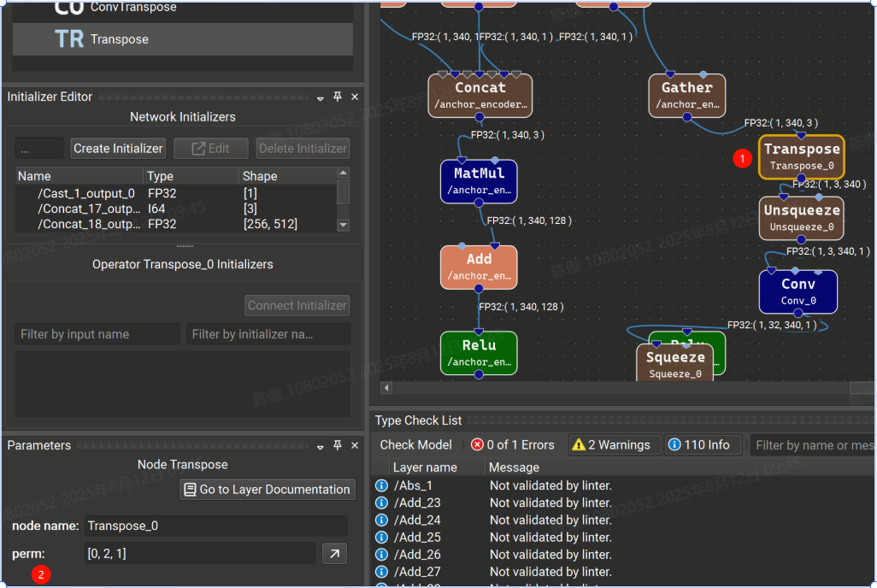This screenshot has width=877, height=588.
Task: Open the browse button next to Create Initializer
Action: (38, 148)
